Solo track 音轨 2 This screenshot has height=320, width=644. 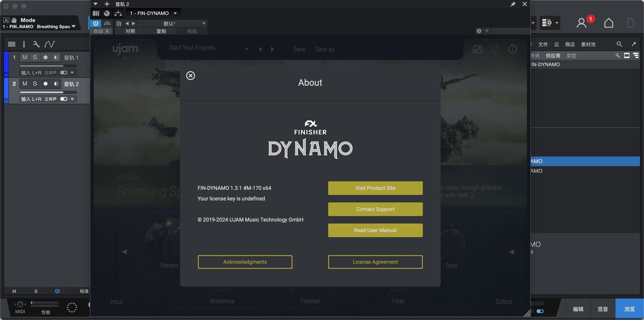coord(35,84)
